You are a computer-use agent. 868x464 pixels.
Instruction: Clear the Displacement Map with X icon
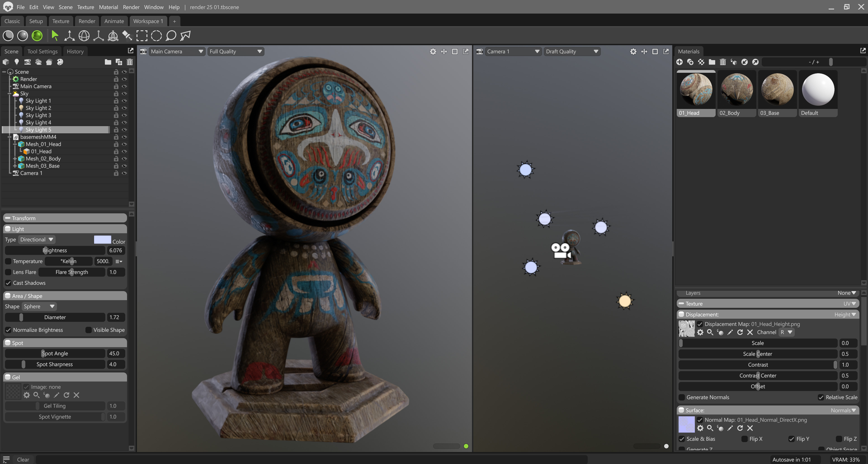pos(750,332)
